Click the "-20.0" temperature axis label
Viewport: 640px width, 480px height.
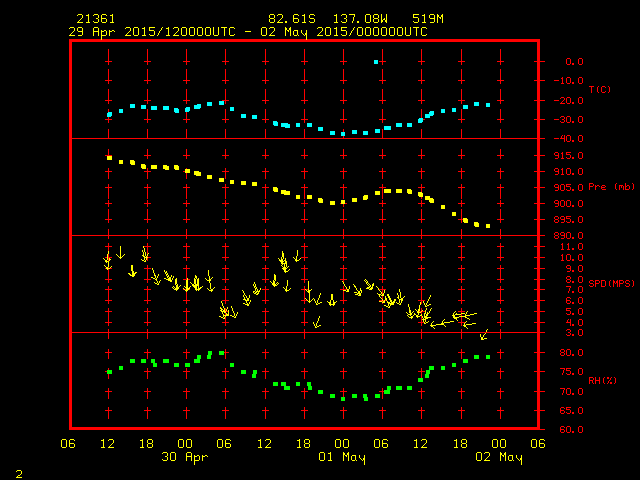point(569,100)
